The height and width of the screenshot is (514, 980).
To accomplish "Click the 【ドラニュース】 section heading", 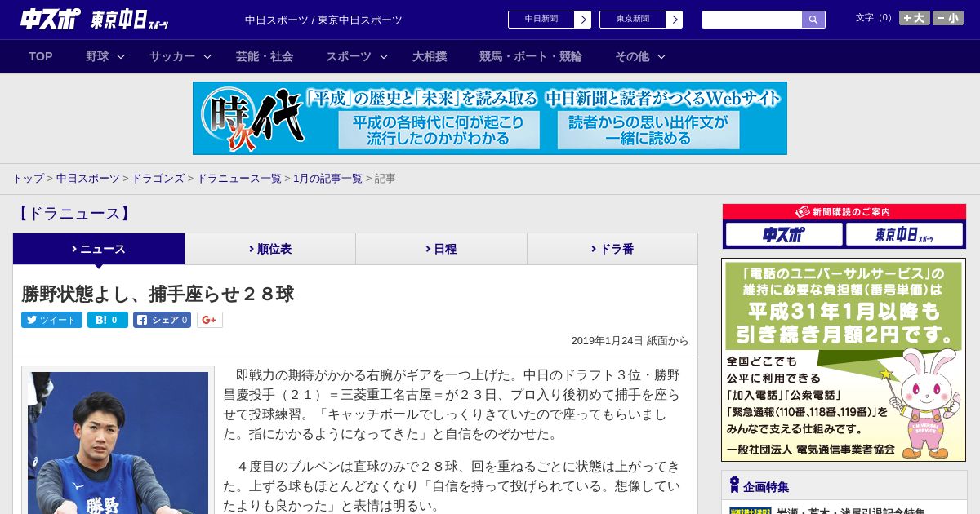I will coord(73,215).
